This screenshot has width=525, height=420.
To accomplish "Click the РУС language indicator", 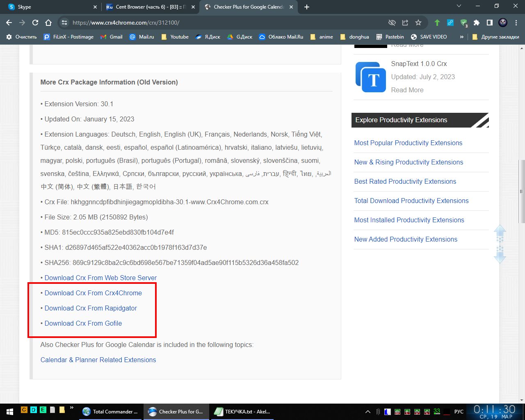I will tap(459, 411).
